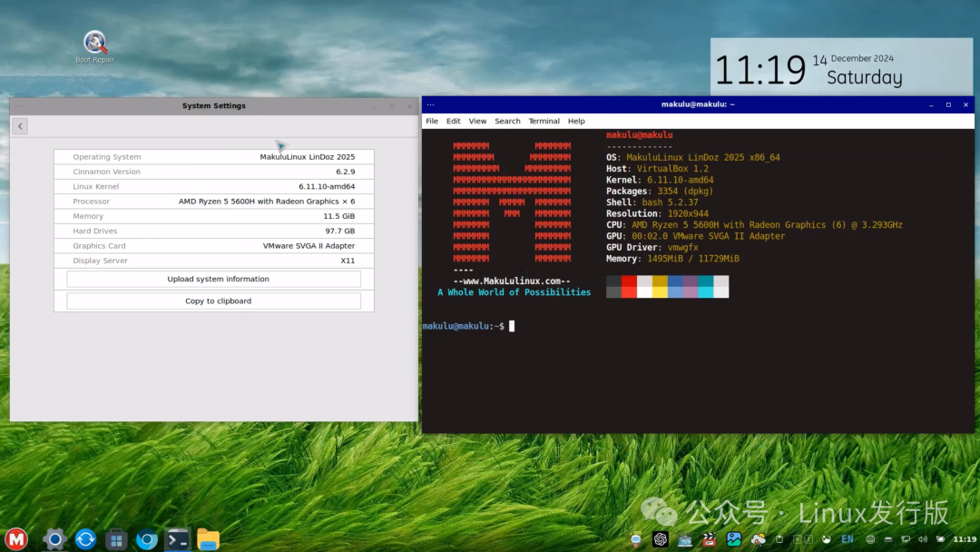The width and height of the screenshot is (980, 552).
Task: Open the ChatGPT tray icon
Action: [x=661, y=539]
